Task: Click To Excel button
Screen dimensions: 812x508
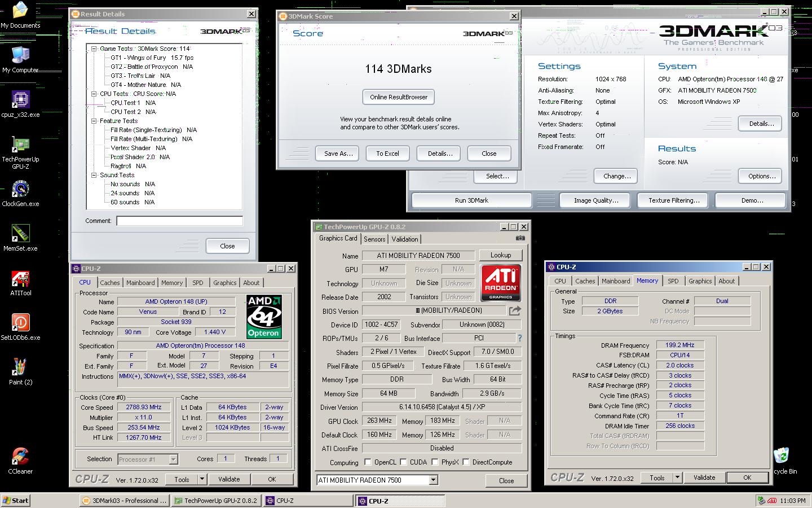Action: 387,154
